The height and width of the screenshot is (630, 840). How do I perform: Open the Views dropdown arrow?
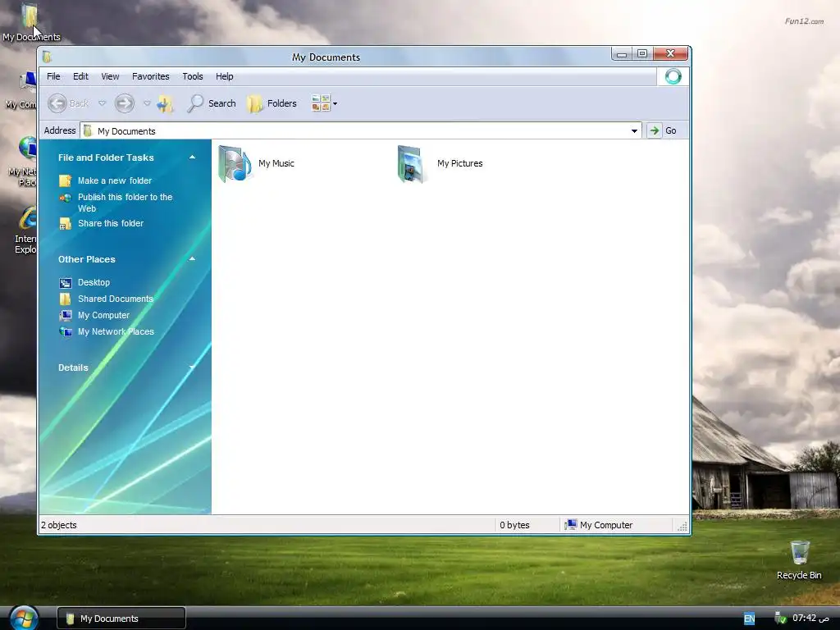pos(336,104)
